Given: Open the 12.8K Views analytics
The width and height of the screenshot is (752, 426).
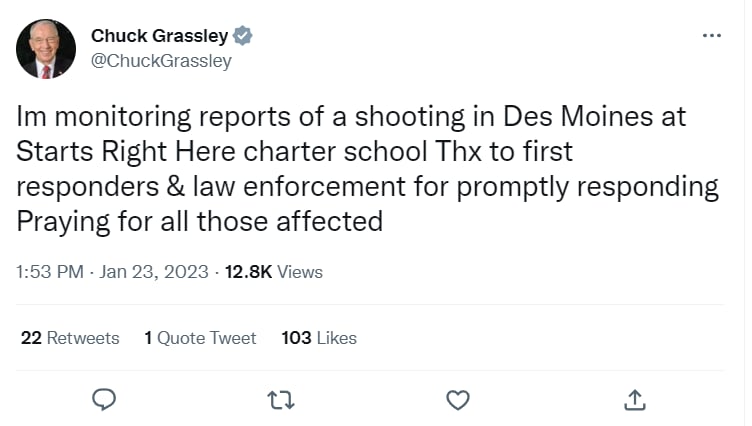Looking at the screenshot, I should coord(274,272).
